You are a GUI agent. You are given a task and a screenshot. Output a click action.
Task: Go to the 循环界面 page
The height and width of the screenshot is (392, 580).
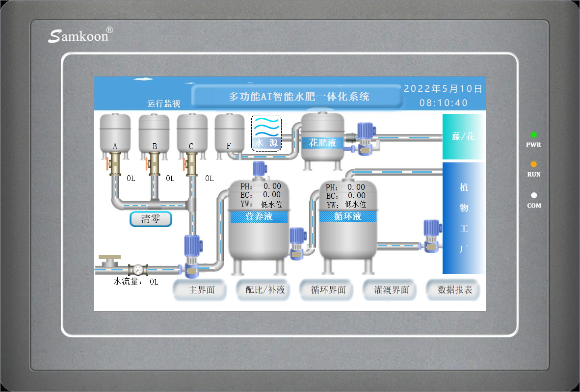[328, 290]
